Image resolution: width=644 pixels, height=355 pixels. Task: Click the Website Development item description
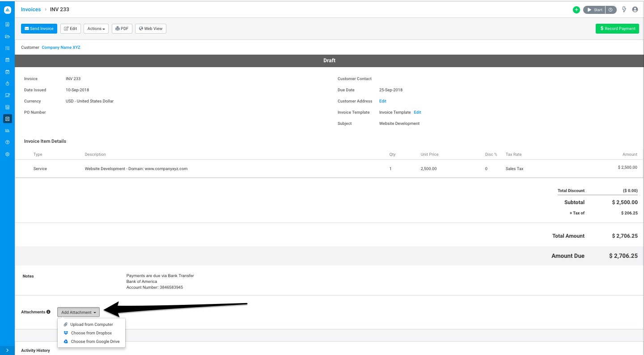tap(136, 169)
